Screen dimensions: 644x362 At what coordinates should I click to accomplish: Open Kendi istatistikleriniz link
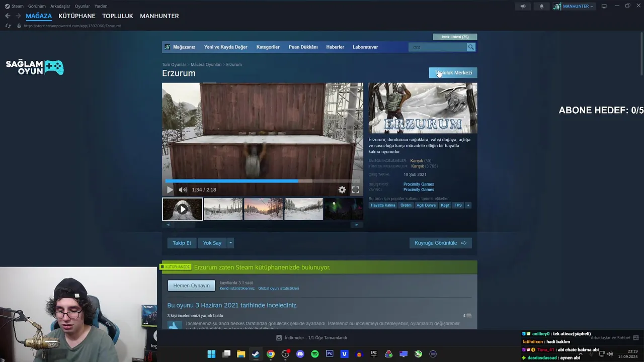click(237, 289)
